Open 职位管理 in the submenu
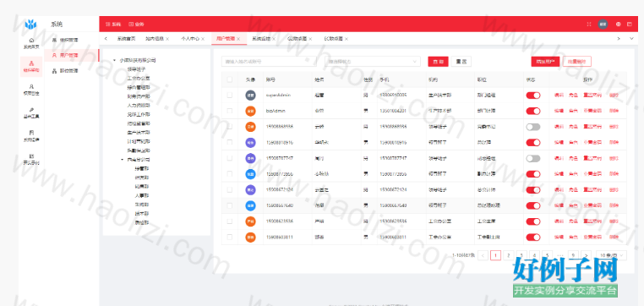The height and width of the screenshot is (306, 644). click(x=65, y=71)
